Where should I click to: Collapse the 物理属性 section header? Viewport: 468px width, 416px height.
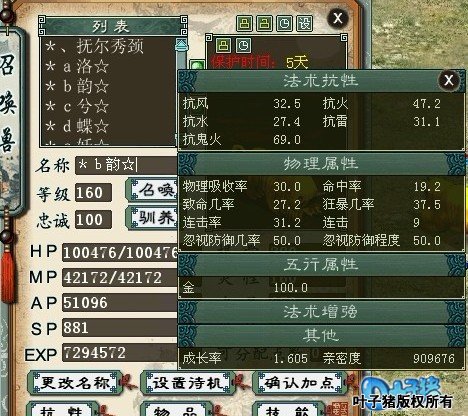pyautogui.click(x=321, y=164)
